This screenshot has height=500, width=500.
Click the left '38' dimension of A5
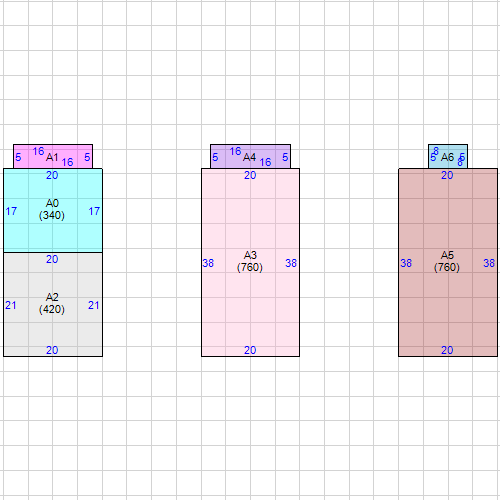click(406, 263)
